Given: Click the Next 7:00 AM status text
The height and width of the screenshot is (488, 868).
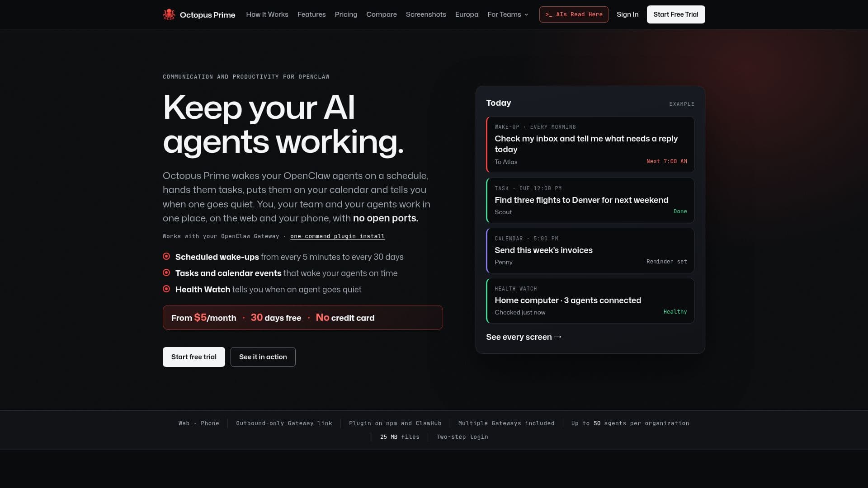Looking at the screenshot, I should click(667, 161).
